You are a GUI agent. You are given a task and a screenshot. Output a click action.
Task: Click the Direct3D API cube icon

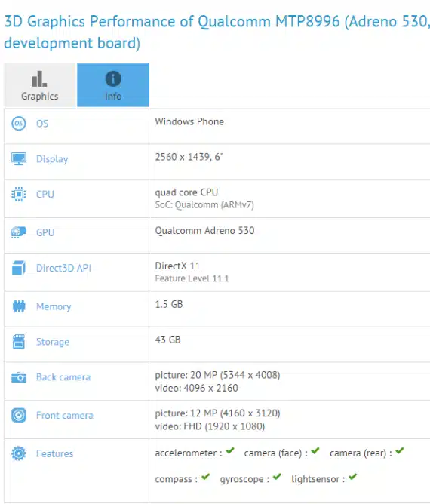(x=19, y=268)
